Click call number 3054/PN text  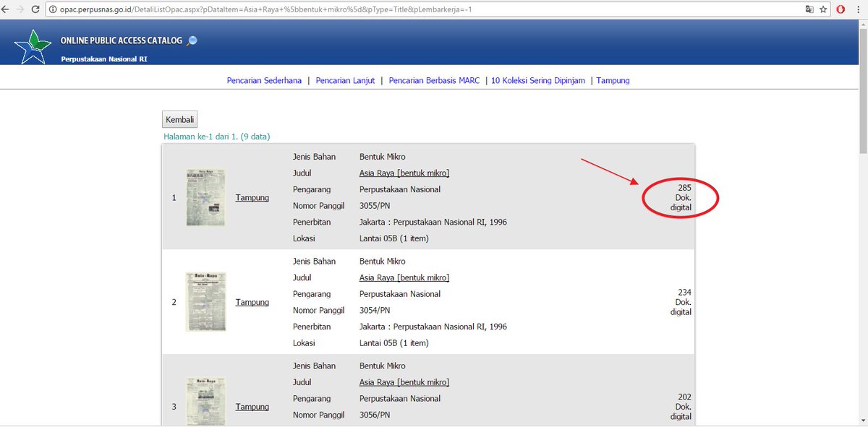tap(375, 311)
